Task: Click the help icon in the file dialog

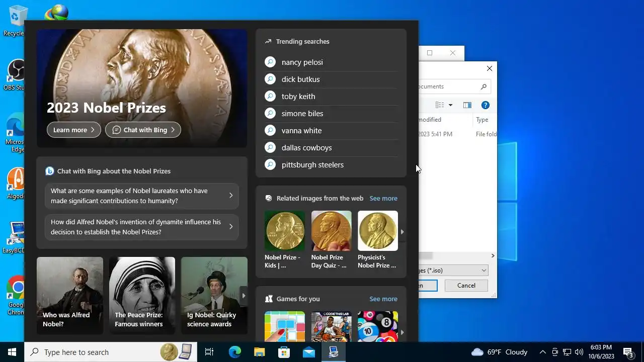Action: click(x=486, y=105)
